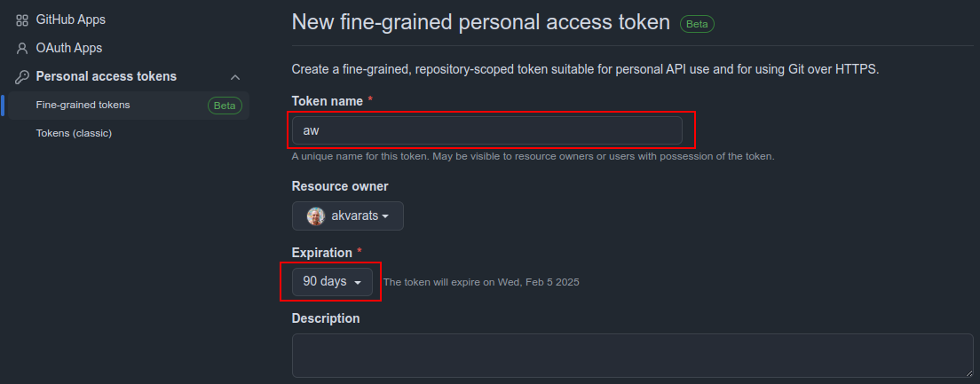Viewport: 980px width, 384px height.
Task: Open the akvarats resource owner dropdown
Action: coord(347,216)
